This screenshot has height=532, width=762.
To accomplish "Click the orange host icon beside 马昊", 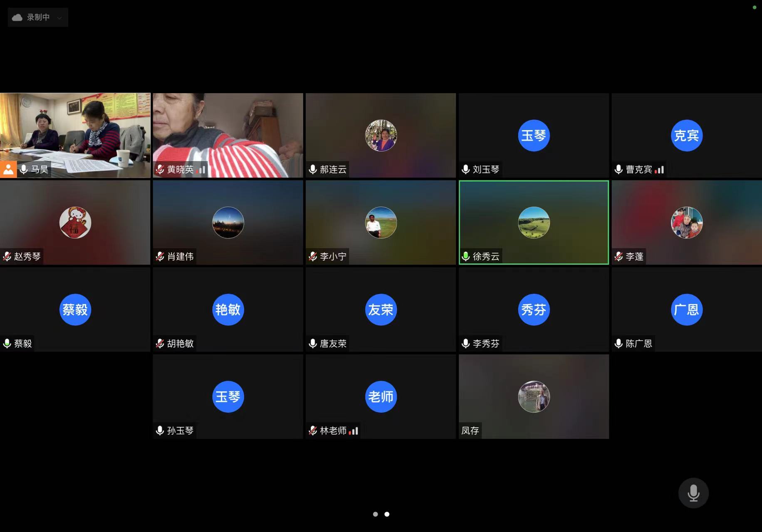I will pos(8,169).
